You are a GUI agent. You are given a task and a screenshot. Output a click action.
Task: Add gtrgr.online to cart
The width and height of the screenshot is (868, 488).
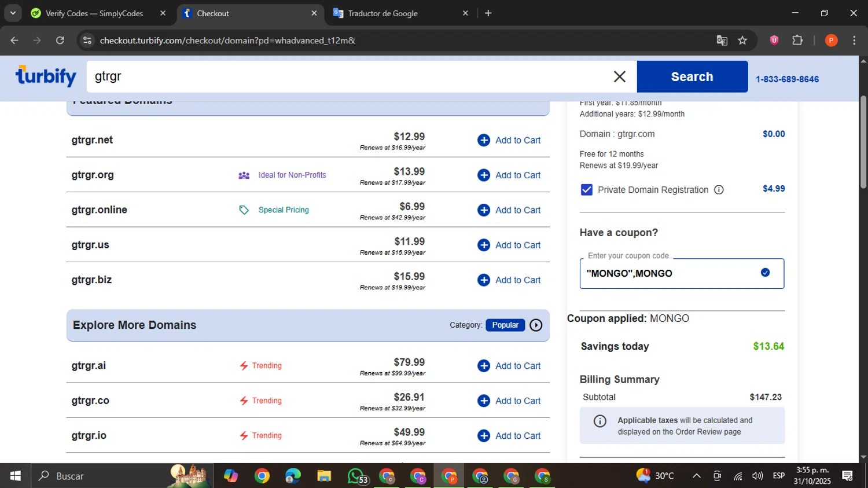509,210
